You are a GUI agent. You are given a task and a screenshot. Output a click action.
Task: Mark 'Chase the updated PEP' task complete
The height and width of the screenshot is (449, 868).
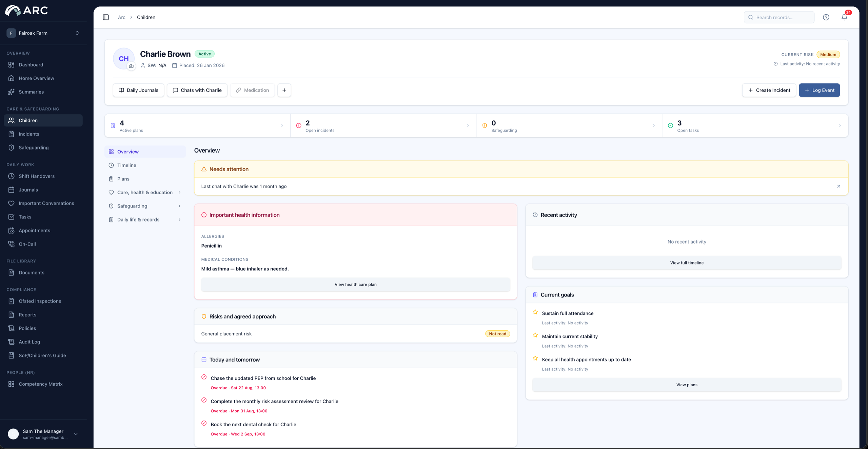[204, 377]
